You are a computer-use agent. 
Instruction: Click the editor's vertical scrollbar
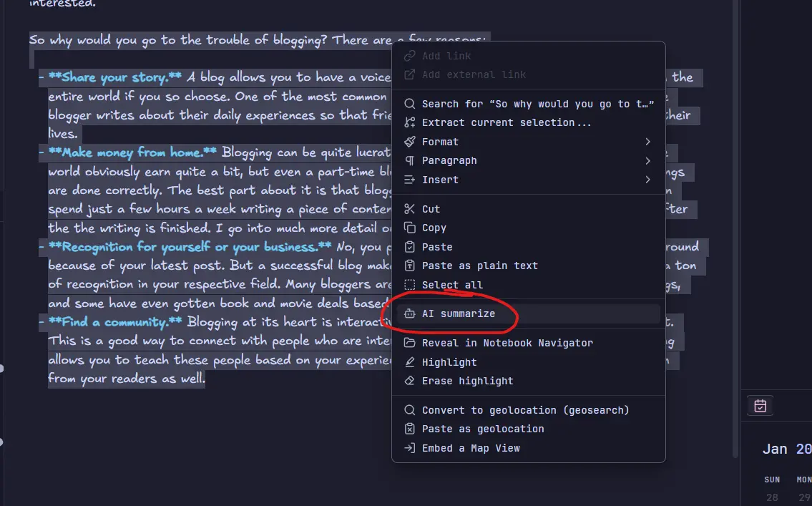pyautogui.click(x=735, y=215)
